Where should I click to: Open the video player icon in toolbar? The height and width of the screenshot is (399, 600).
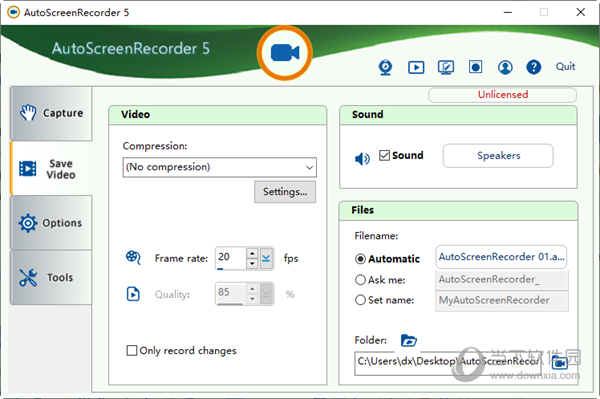point(416,67)
